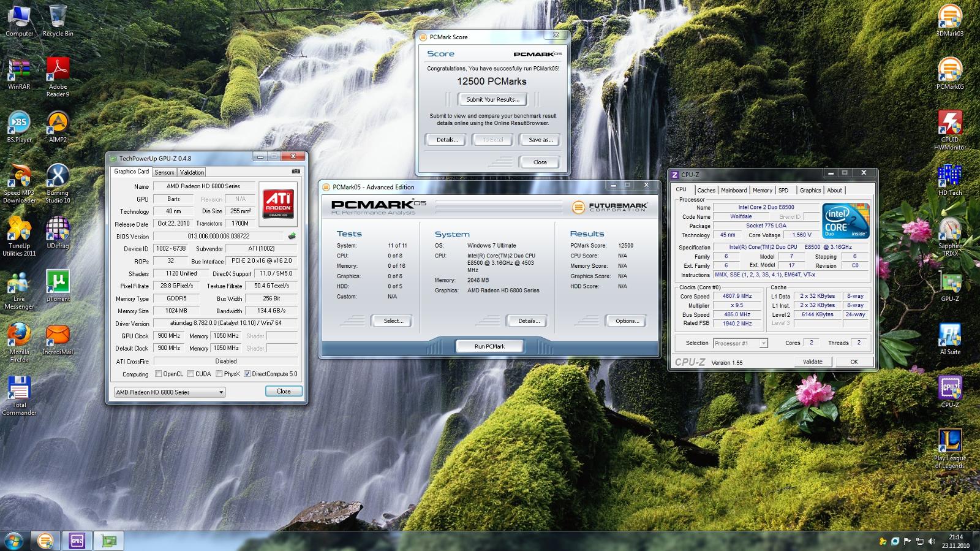Open the Caches tab in CPU-Z
This screenshot has width=980, height=551.
pyautogui.click(x=706, y=190)
